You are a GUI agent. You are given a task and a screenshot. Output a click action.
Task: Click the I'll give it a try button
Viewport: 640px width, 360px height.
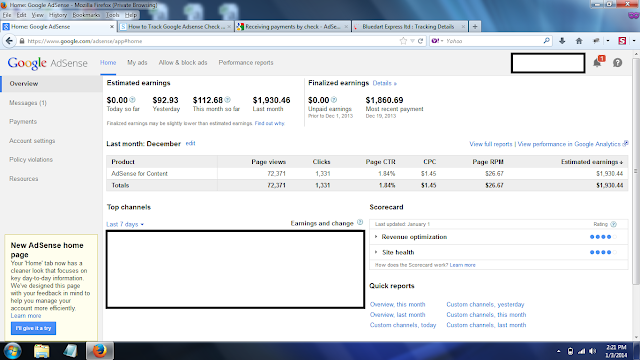[x=33, y=328]
